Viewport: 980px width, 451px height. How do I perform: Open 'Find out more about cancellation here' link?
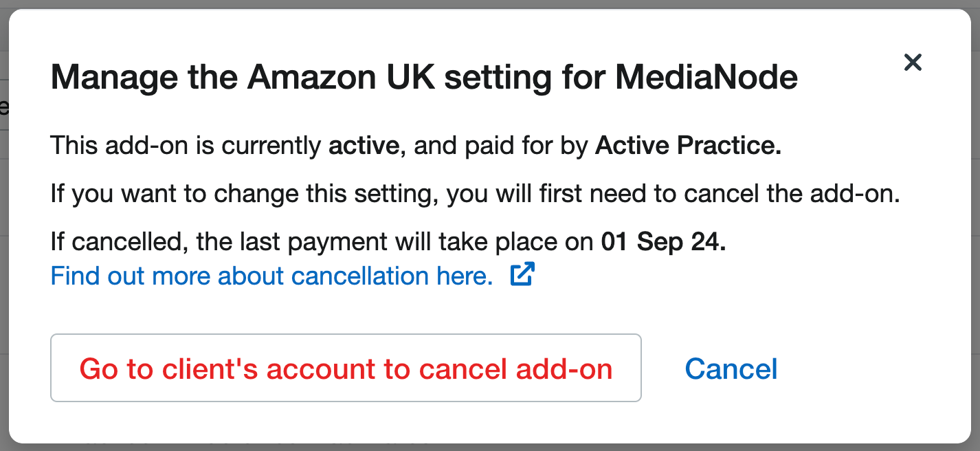pyautogui.click(x=271, y=276)
